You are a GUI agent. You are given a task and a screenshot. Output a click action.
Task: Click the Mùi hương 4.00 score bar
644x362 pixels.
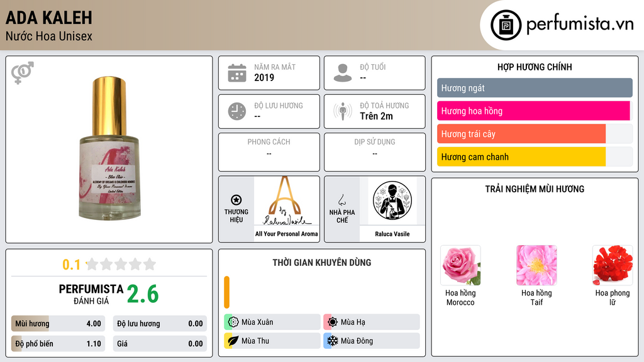tap(58, 324)
